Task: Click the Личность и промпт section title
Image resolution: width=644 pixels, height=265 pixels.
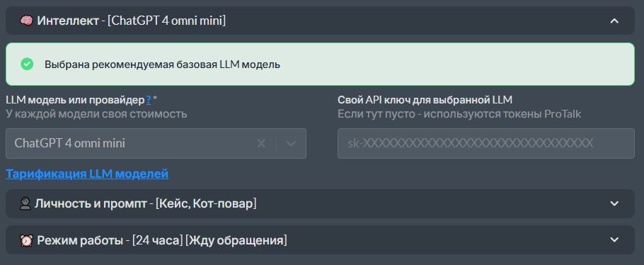Action: pos(91,203)
